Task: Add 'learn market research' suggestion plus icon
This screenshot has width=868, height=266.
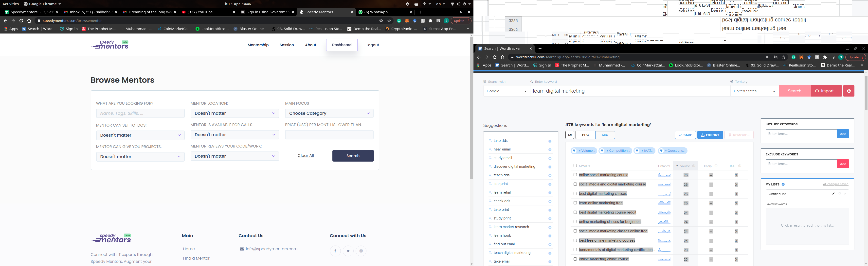Action: (550, 227)
